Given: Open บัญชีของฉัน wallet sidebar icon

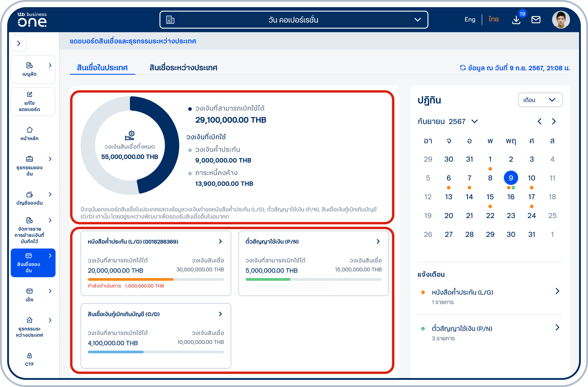Looking at the screenshot, I should [29, 195].
